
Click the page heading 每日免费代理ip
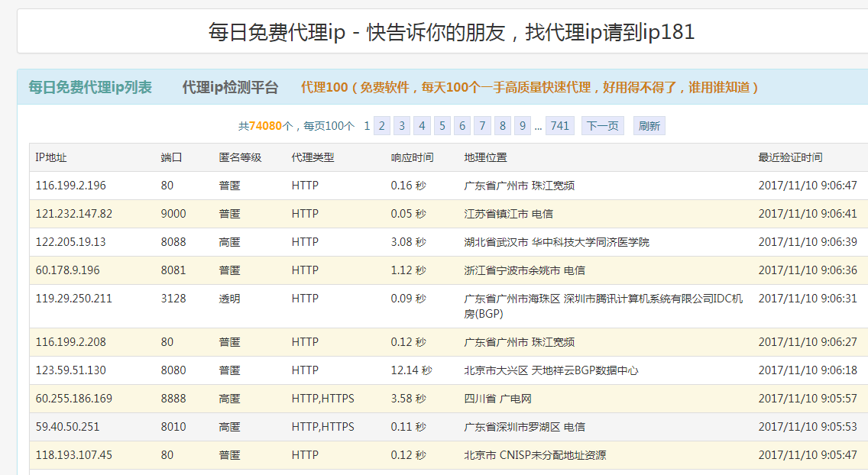click(452, 32)
